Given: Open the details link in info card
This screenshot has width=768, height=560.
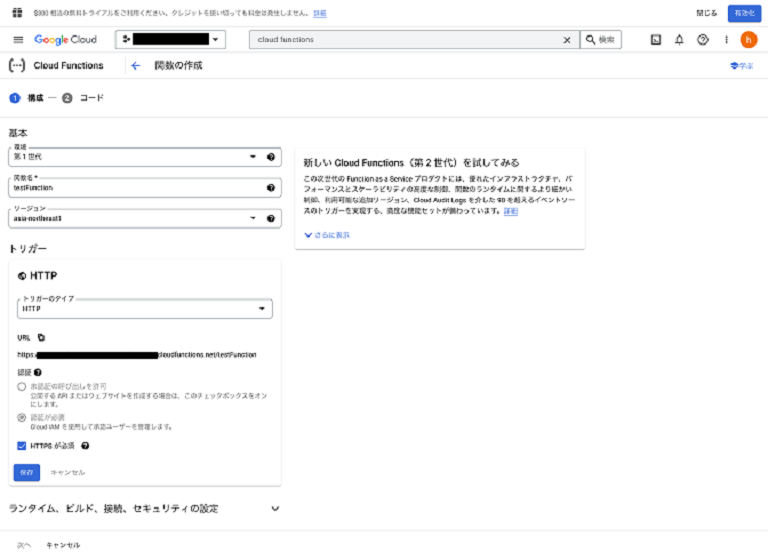Looking at the screenshot, I should coord(511,211).
